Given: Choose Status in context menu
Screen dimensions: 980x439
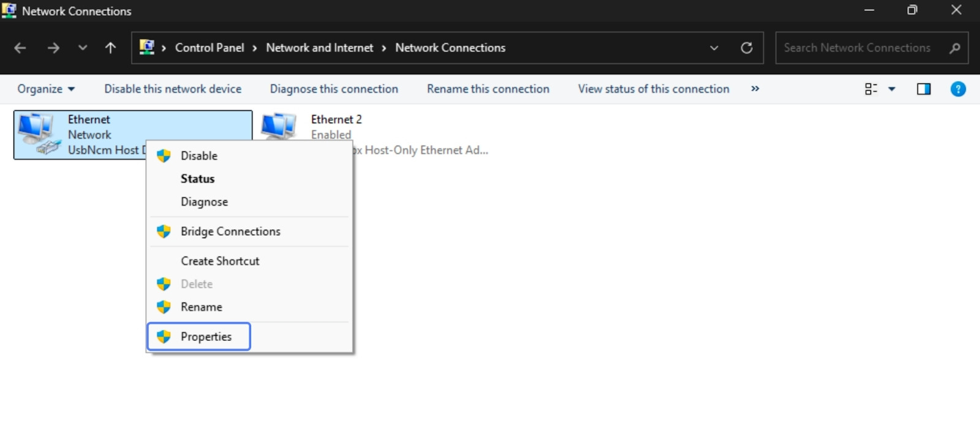Looking at the screenshot, I should pyautogui.click(x=250, y=179).
